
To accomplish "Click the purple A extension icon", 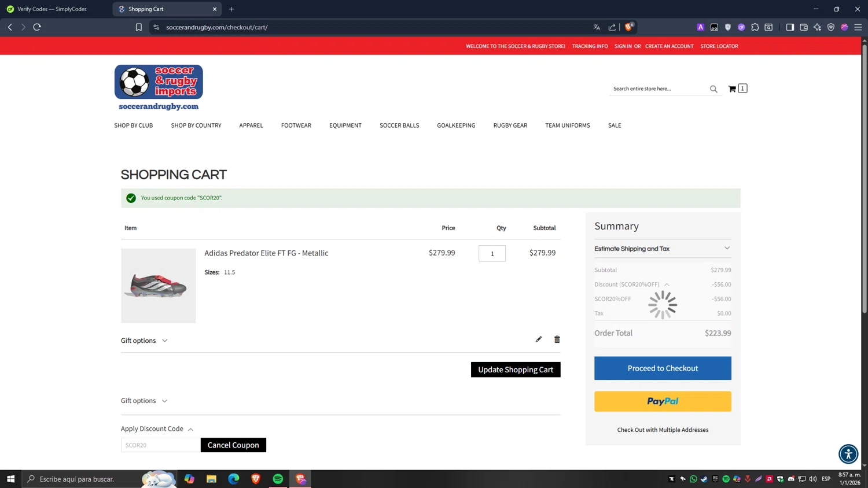I will (701, 27).
